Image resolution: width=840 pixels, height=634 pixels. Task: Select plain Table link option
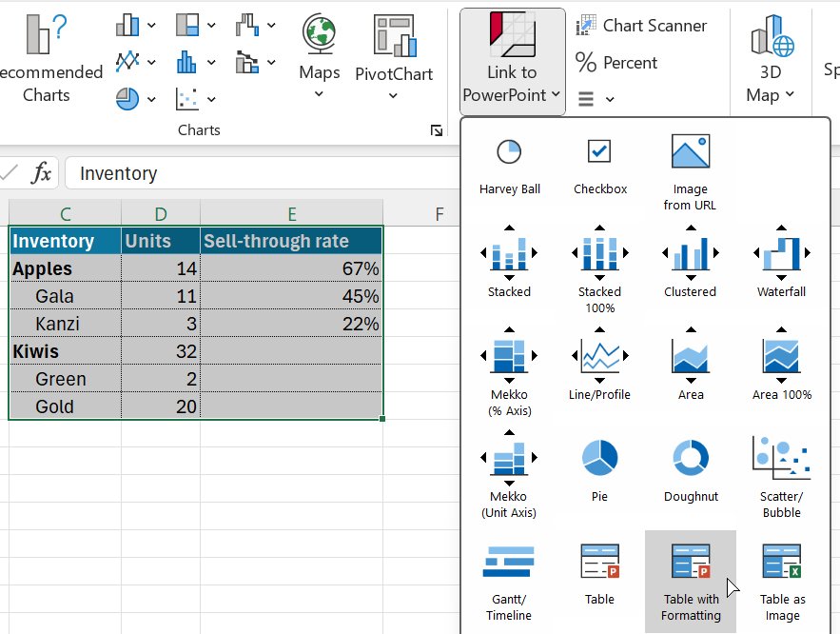[x=599, y=575]
